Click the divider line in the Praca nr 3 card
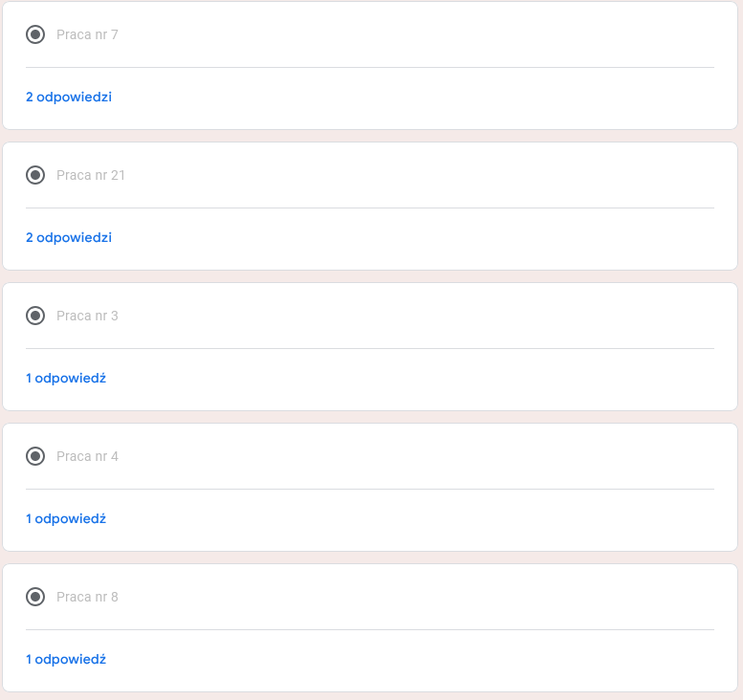Screen dimensions: 743x700 click(x=370, y=348)
